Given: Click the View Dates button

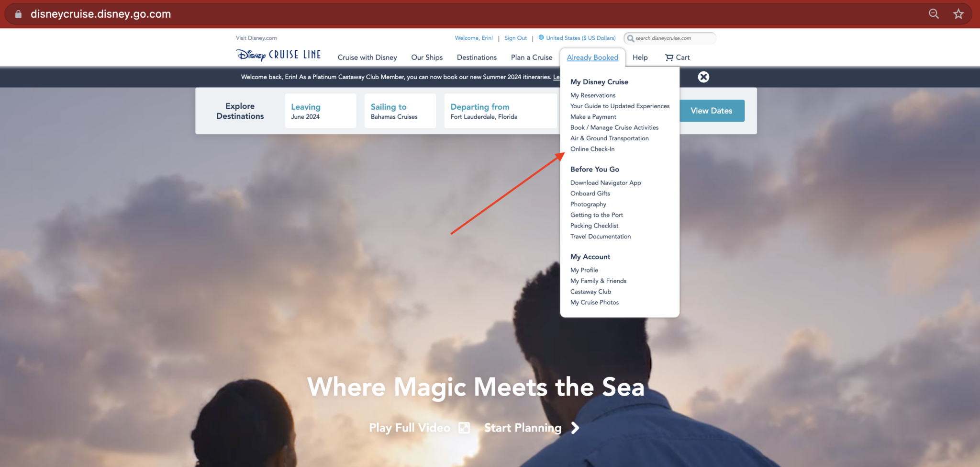Looking at the screenshot, I should [712, 111].
